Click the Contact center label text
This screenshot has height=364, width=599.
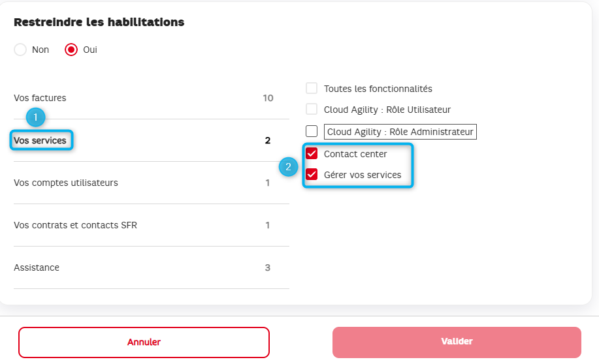pos(355,154)
